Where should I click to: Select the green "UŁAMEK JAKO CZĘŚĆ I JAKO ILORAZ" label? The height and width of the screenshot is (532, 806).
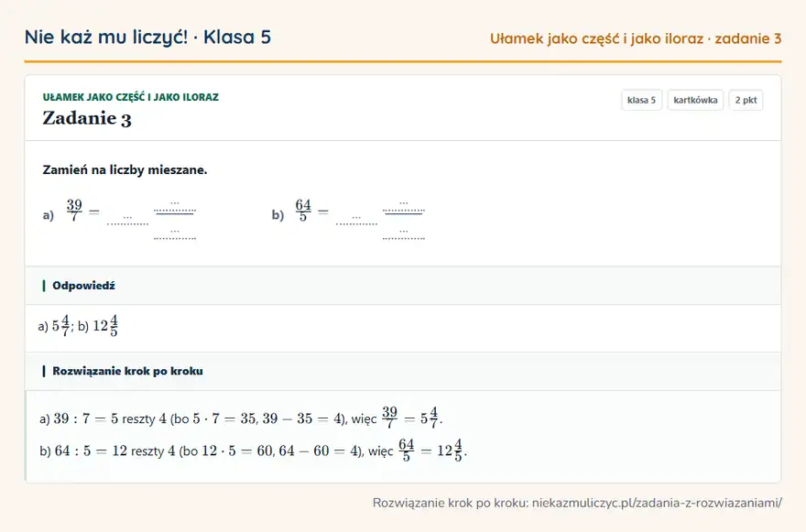click(131, 97)
